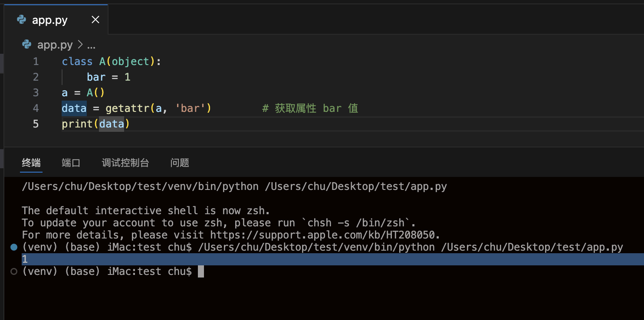Open the 端口 ports panel
This screenshot has height=320, width=644.
tap(71, 162)
